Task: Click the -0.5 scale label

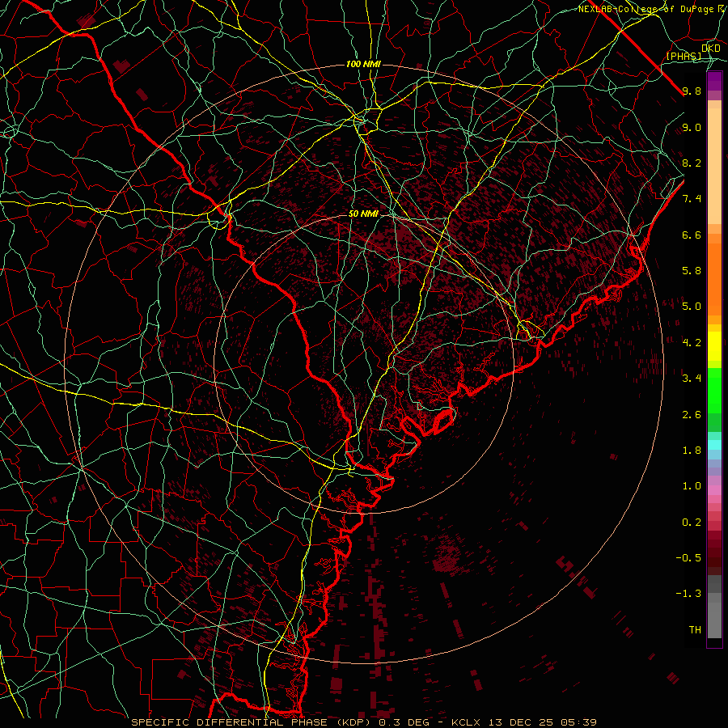Action: click(688, 558)
